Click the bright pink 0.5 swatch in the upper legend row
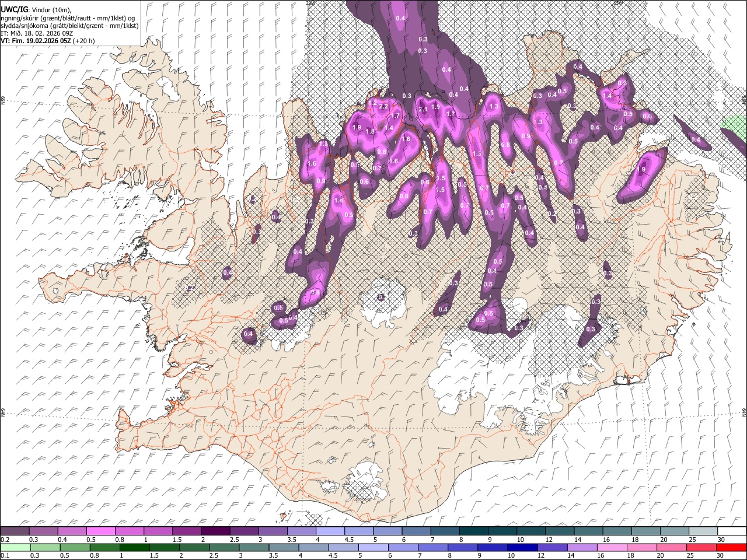Image resolution: width=747 pixels, height=560 pixels. (100, 531)
